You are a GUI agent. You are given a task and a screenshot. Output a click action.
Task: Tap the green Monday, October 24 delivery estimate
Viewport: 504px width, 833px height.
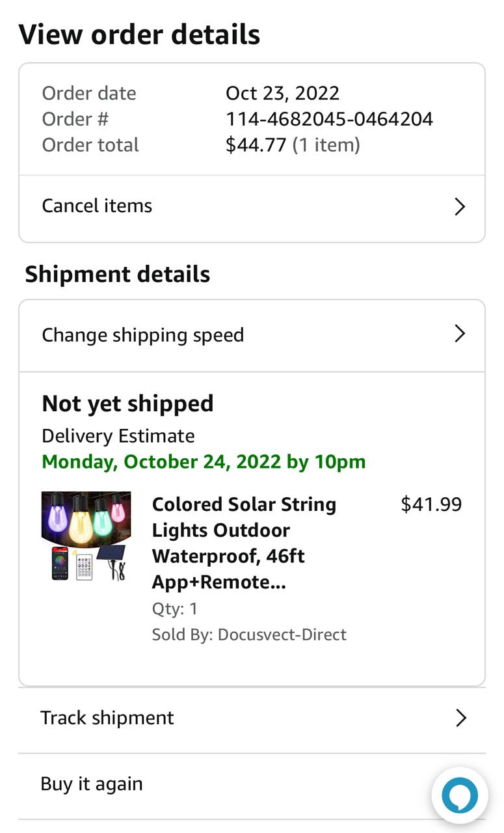[204, 462]
